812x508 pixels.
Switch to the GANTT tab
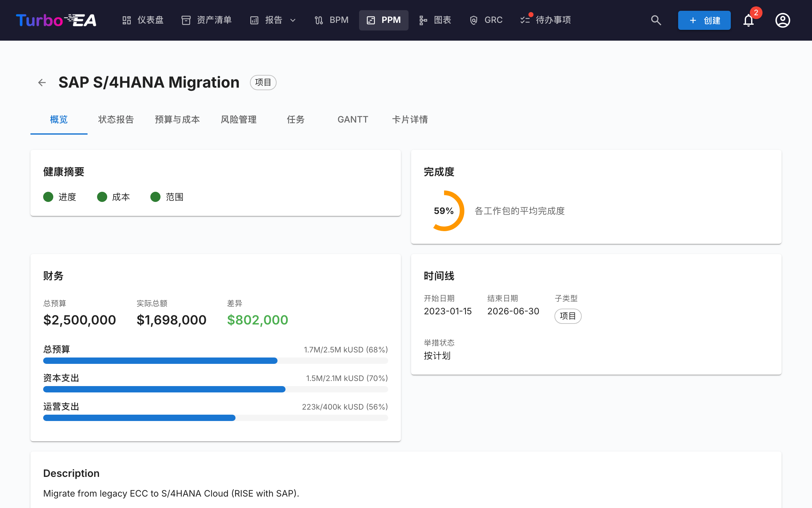[x=353, y=120]
